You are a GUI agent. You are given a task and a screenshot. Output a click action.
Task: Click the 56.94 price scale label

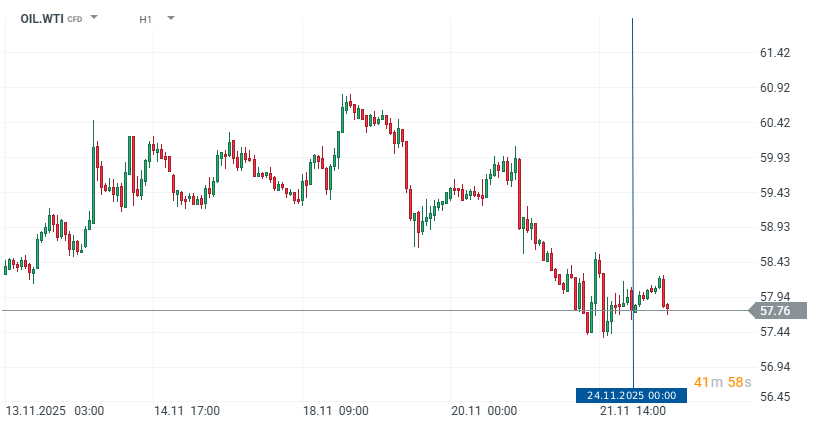pos(776,367)
